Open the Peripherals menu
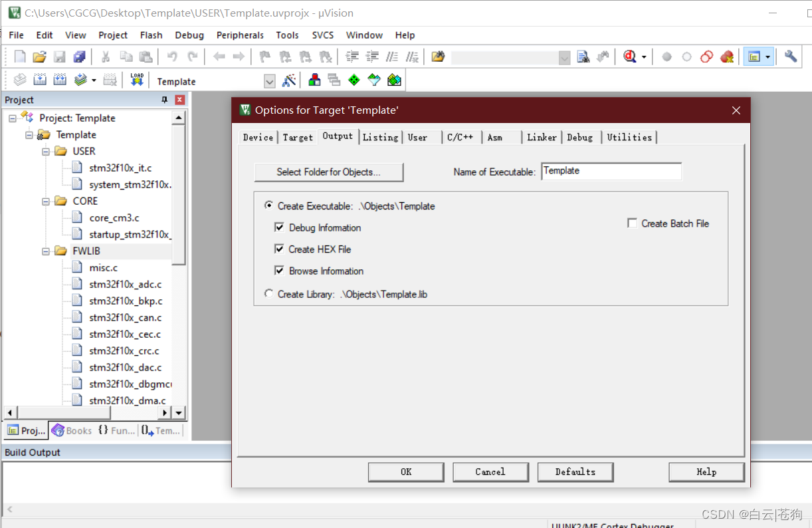This screenshot has height=528, width=812. coord(240,35)
